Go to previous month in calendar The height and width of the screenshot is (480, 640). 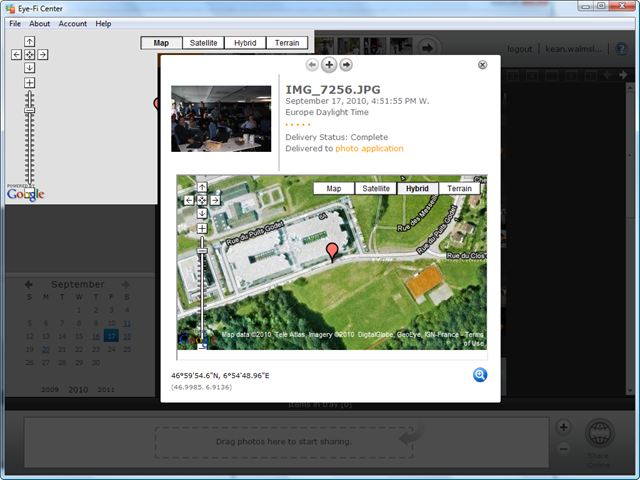click(29, 285)
